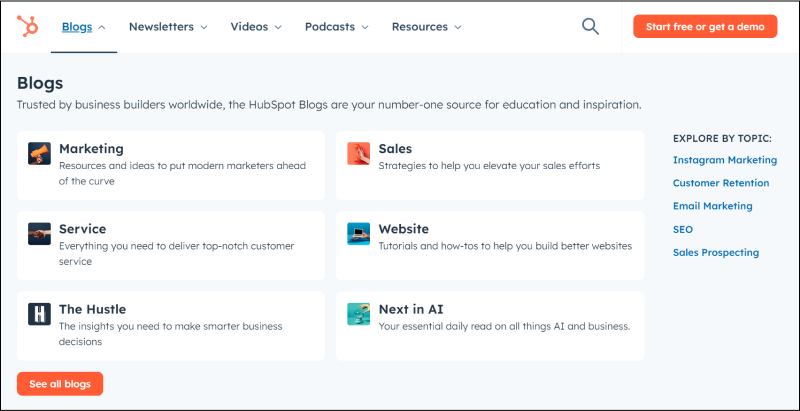Click 'Resources and ideas to put modern marketers' text

(x=182, y=173)
